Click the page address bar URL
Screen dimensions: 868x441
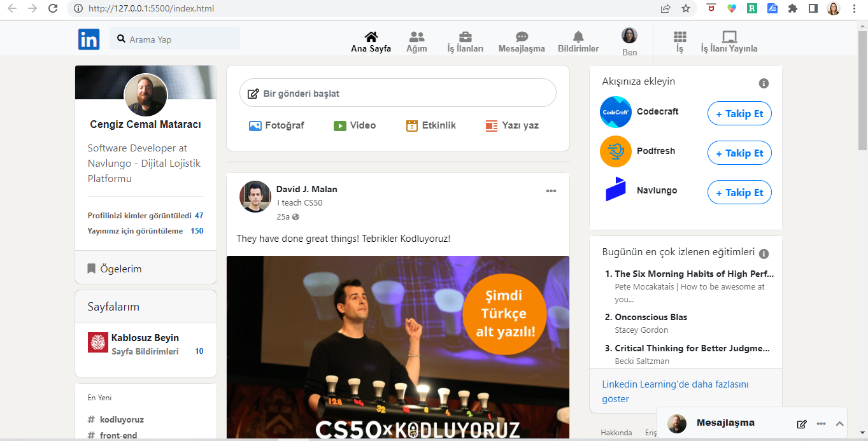151,9
